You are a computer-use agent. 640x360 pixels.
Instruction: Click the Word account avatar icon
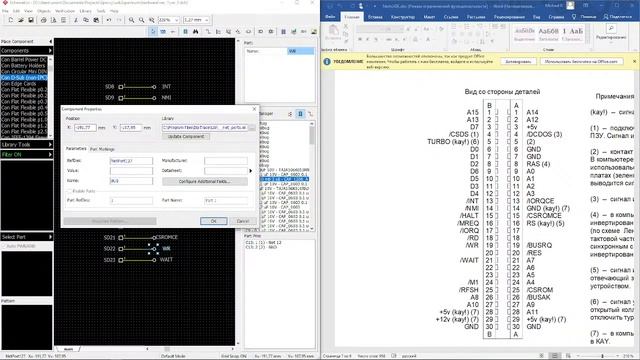point(570,5)
